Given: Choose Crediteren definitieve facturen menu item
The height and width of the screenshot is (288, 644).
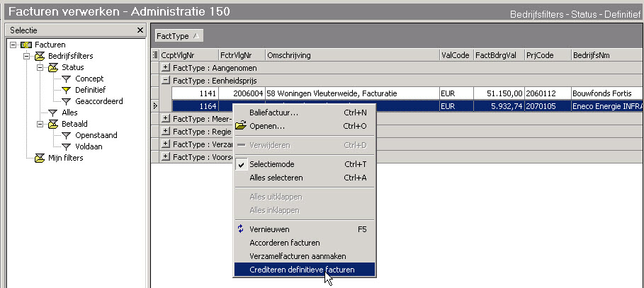Looking at the screenshot, I should pyautogui.click(x=304, y=269).
